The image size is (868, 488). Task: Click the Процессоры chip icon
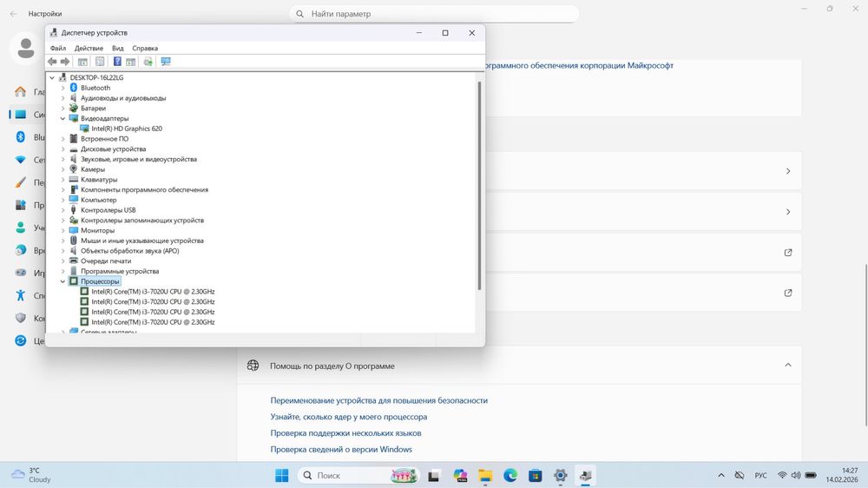click(x=73, y=281)
